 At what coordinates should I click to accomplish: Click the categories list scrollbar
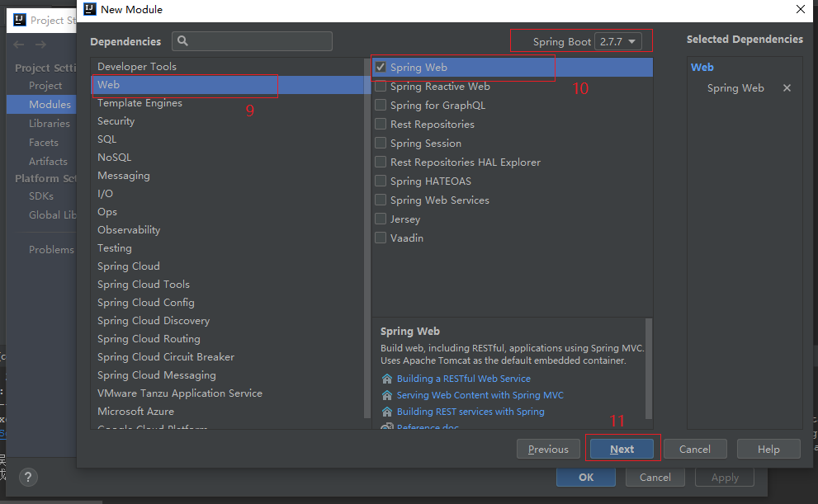(367, 239)
